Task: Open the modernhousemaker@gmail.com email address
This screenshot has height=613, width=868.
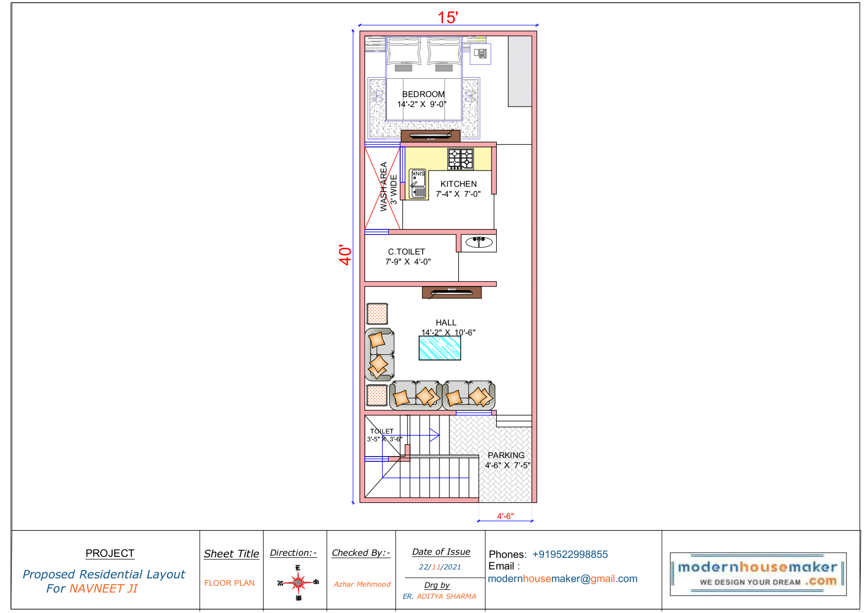Action: pos(562,578)
